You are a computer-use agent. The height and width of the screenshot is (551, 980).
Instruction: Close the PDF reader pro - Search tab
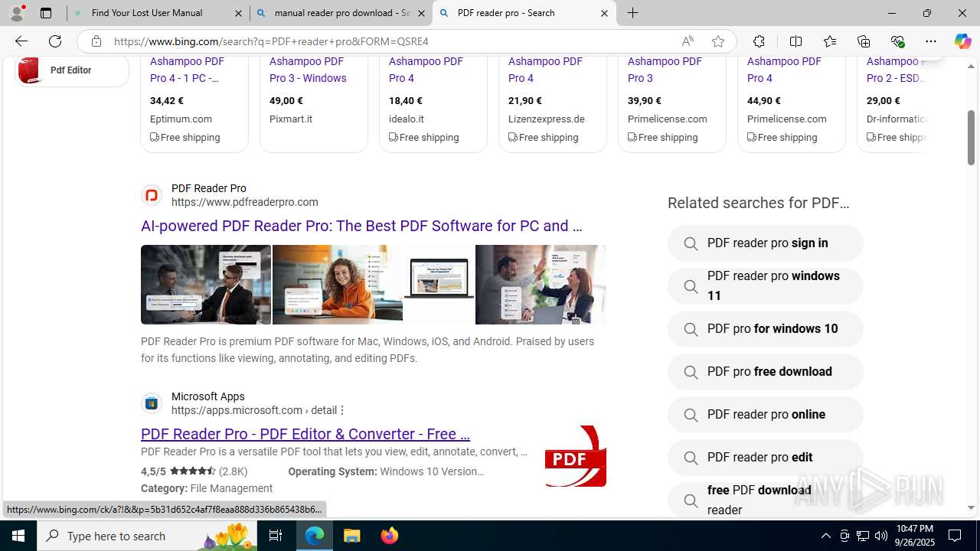click(x=604, y=13)
